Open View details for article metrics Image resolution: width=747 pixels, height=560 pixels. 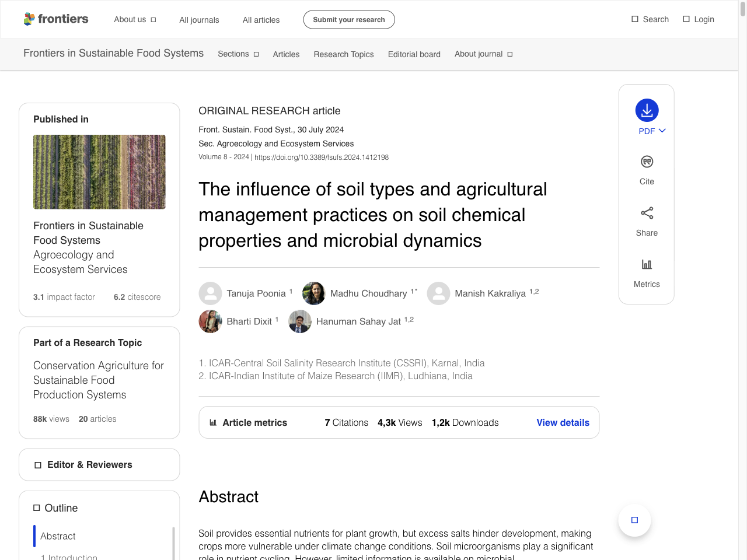click(x=563, y=422)
